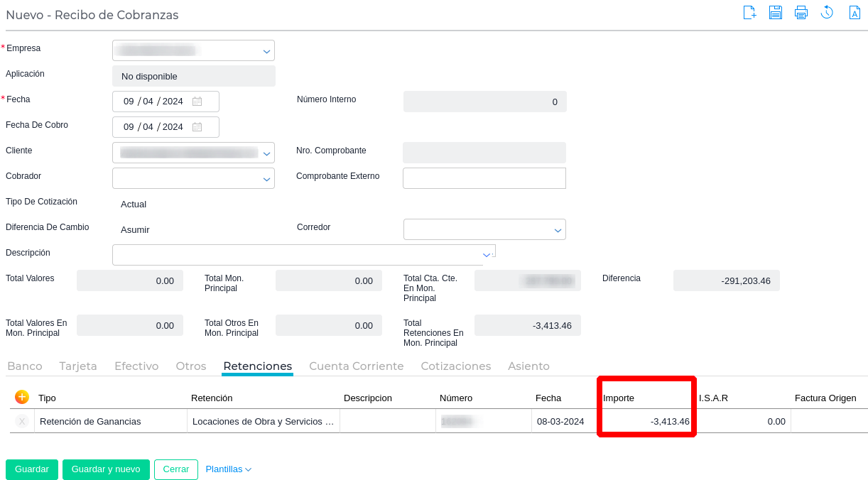This screenshot has height=480, width=868.
Task: Click the document with letter A icon
Action: 855,13
